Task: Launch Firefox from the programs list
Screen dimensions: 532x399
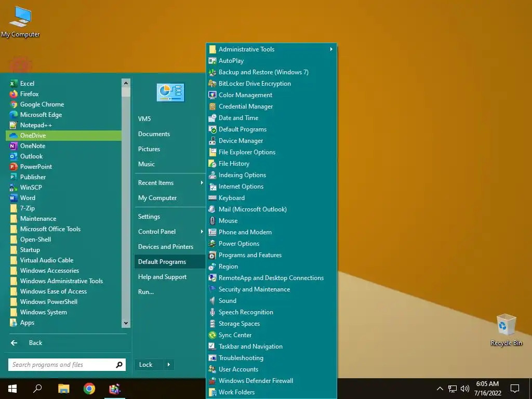Action: tap(63, 94)
